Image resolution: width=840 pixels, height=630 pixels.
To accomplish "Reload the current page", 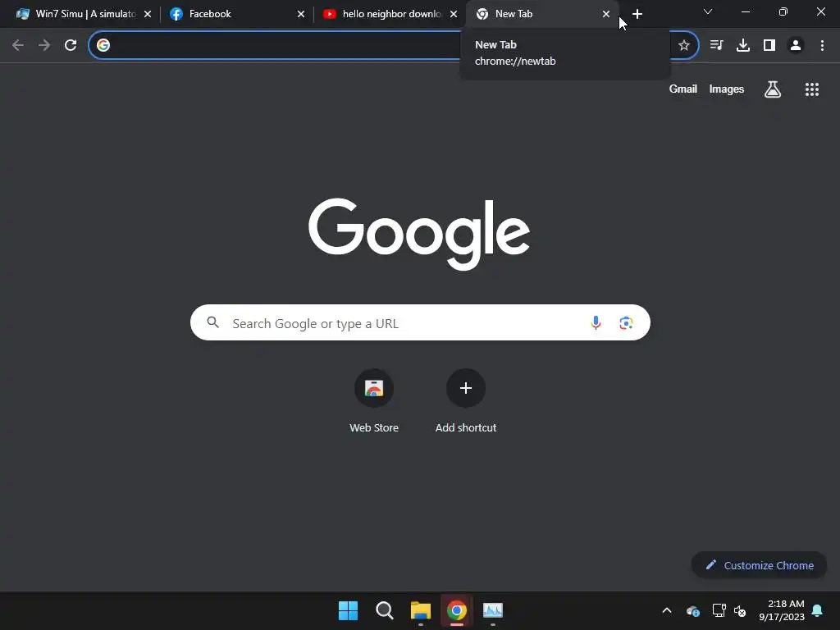I will pos(71,45).
